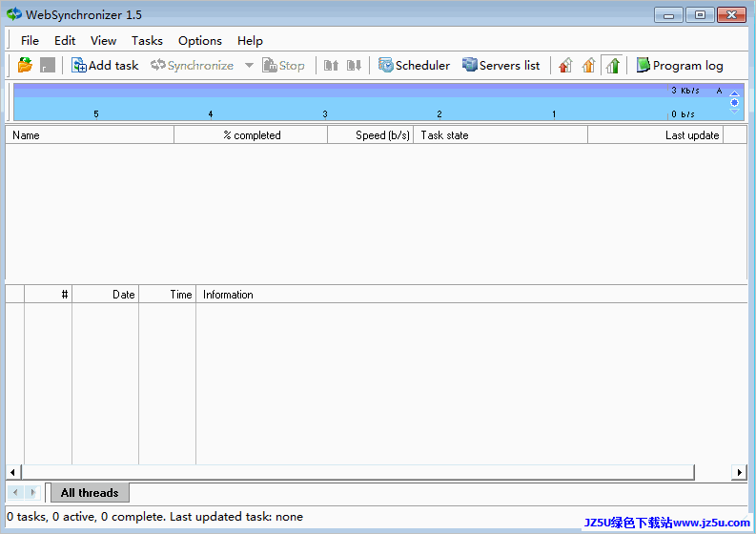Image resolution: width=756 pixels, height=534 pixels.
Task: Select the All threads tab
Action: tap(90, 492)
